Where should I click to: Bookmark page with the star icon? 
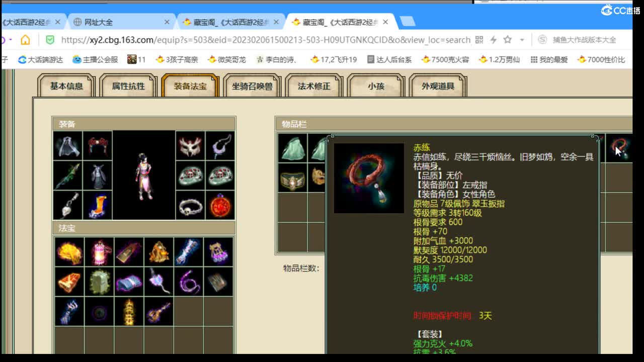pos(508,39)
